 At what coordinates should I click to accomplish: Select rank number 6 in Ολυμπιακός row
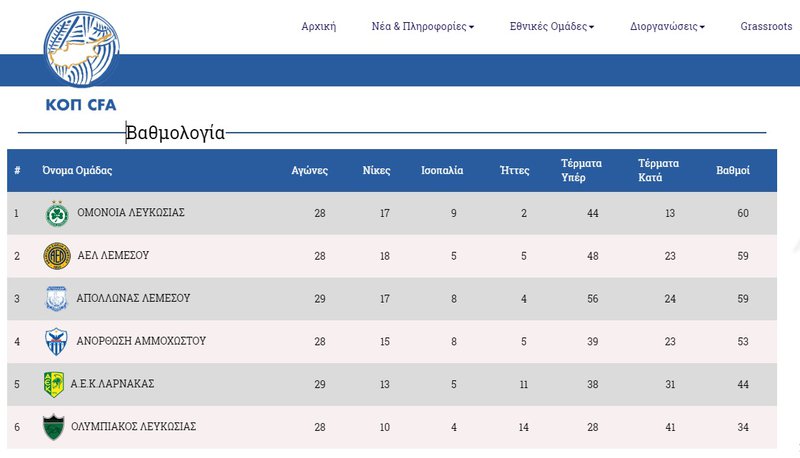(17, 427)
